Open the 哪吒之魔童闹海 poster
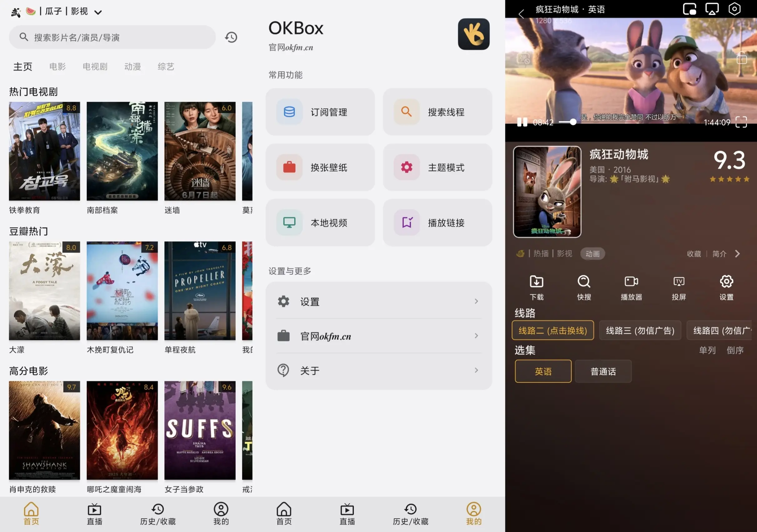Screen dimensions: 757x532 (122, 431)
